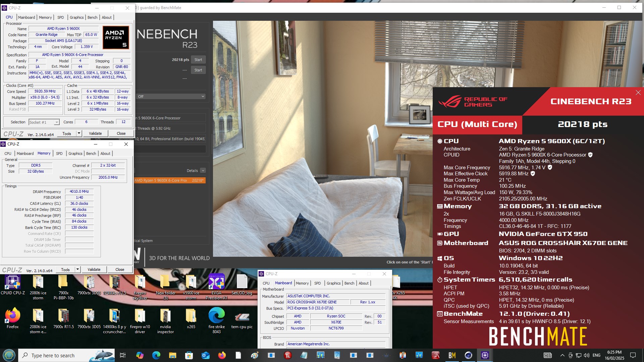Screen dimensions: 644x362
Task: Switch to Mainboard tab in top CPU-Z
Action: click(26, 17)
